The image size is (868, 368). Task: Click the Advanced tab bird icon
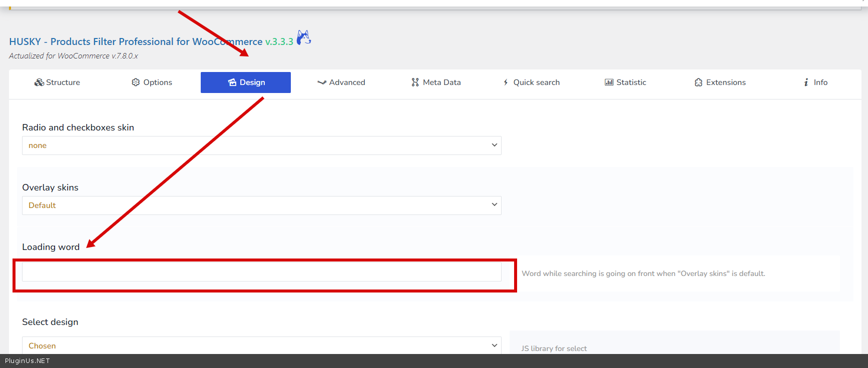click(x=322, y=82)
